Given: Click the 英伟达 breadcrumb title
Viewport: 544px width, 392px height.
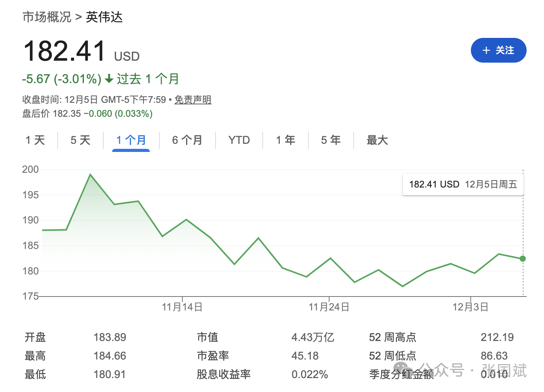Looking at the screenshot, I should 104,17.
